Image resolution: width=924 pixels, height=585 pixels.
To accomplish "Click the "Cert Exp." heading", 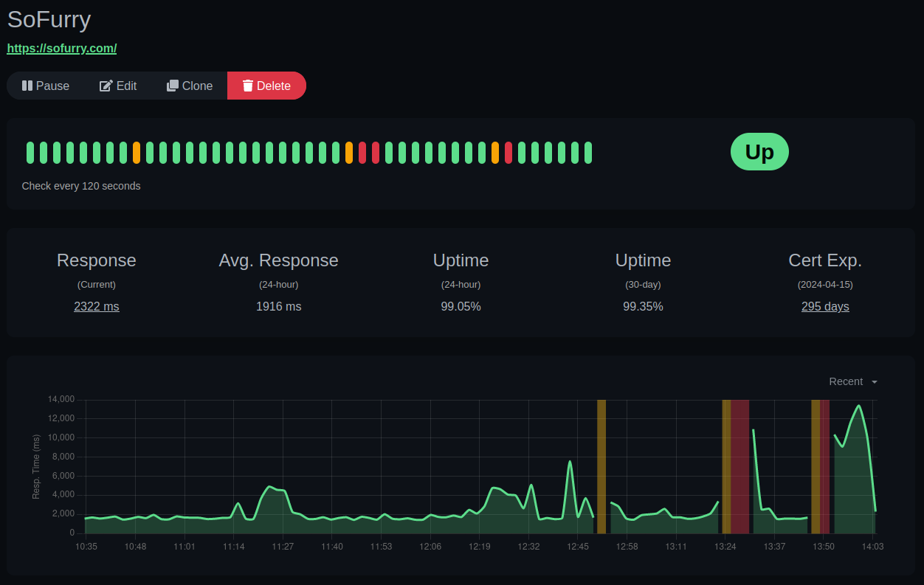I will (x=825, y=260).
